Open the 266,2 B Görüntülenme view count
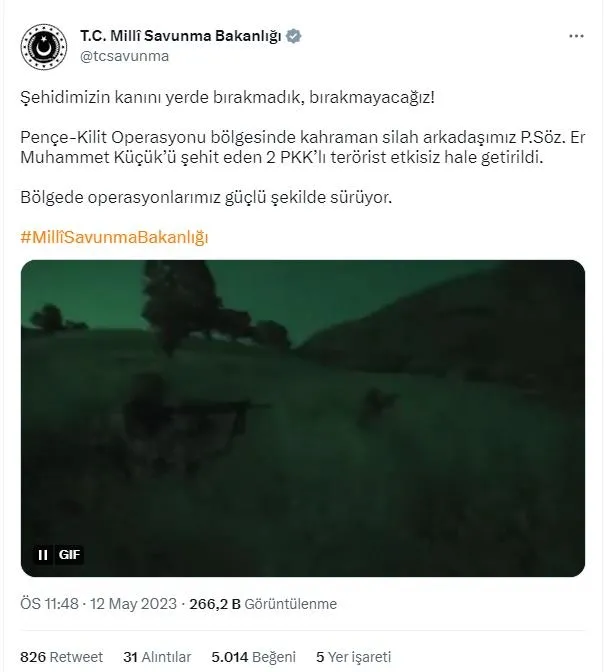This screenshot has width=604, height=672. coord(263,603)
